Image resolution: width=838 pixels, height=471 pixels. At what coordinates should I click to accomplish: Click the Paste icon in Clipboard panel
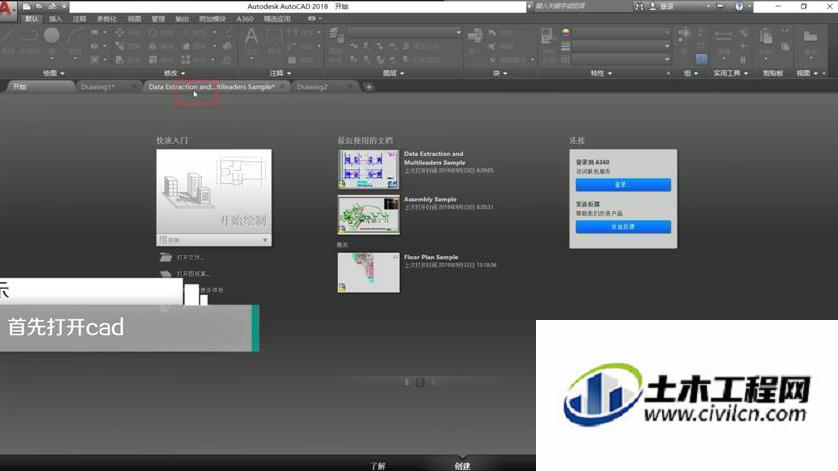click(766, 36)
